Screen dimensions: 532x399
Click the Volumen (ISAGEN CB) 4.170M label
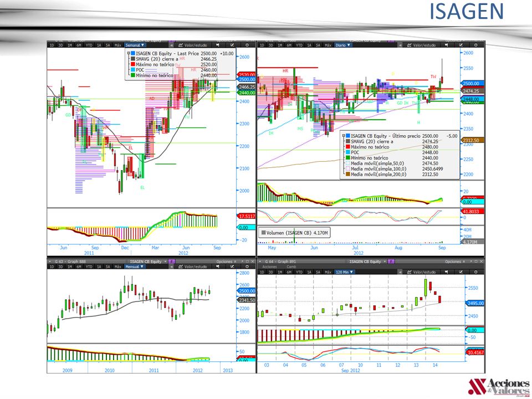pos(294,233)
